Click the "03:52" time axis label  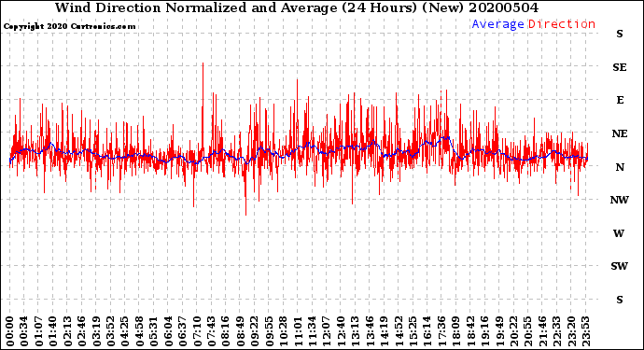point(111,331)
